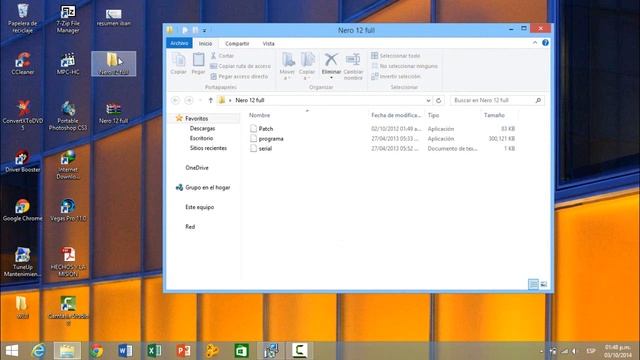The image size is (640, 360).
Task: Open Internet Explorer from taskbar
Action: coord(38,351)
